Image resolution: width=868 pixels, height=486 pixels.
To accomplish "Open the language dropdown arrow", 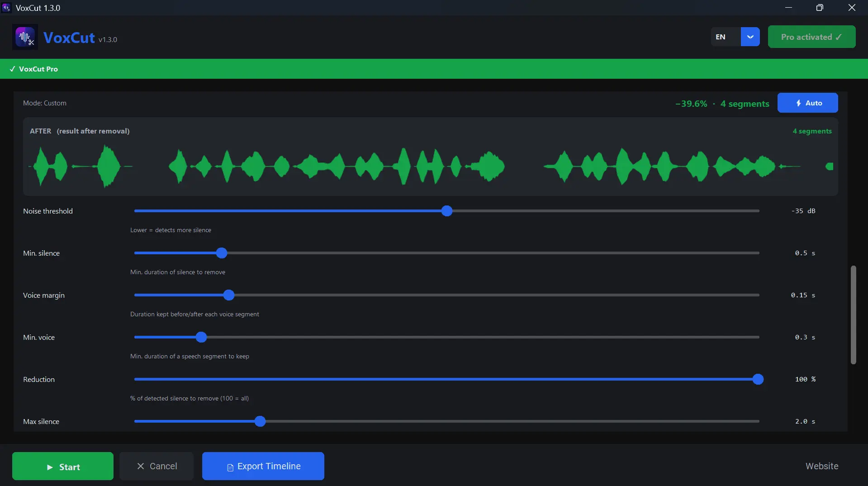I will [750, 37].
